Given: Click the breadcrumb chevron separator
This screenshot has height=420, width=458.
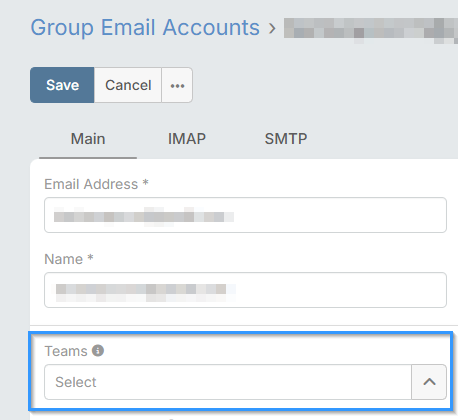Looking at the screenshot, I should (272, 29).
